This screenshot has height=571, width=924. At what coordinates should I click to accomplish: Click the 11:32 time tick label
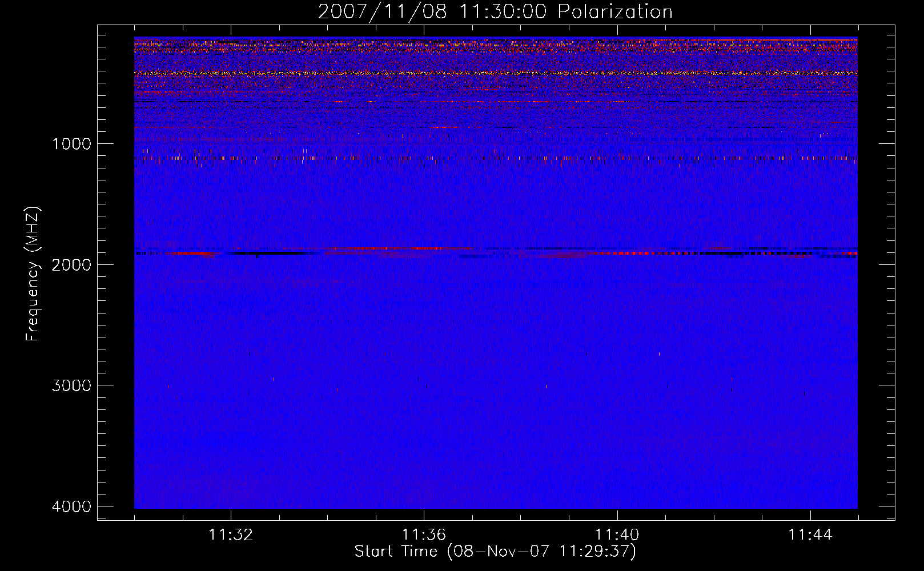point(231,535)
